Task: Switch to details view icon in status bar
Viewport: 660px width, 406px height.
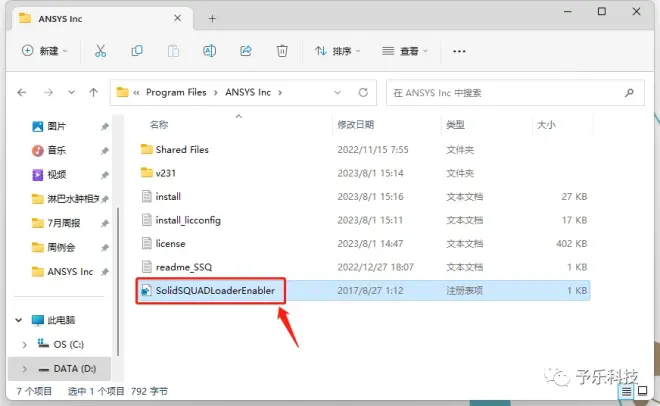Action: 626,391
